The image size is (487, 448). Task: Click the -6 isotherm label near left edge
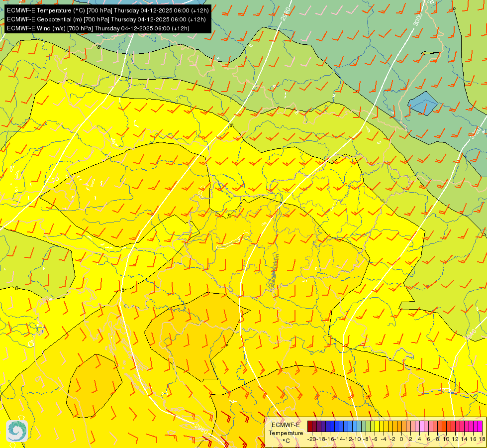pos(16,288)
